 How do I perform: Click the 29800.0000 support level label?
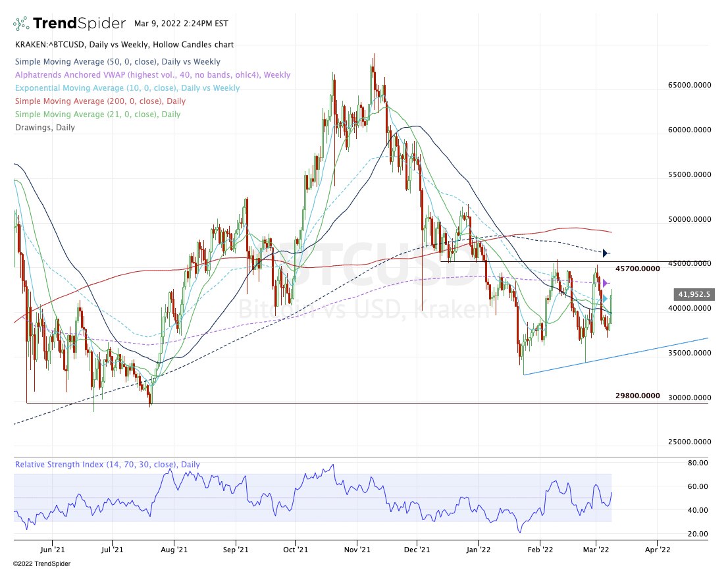[x=637, y=396]
